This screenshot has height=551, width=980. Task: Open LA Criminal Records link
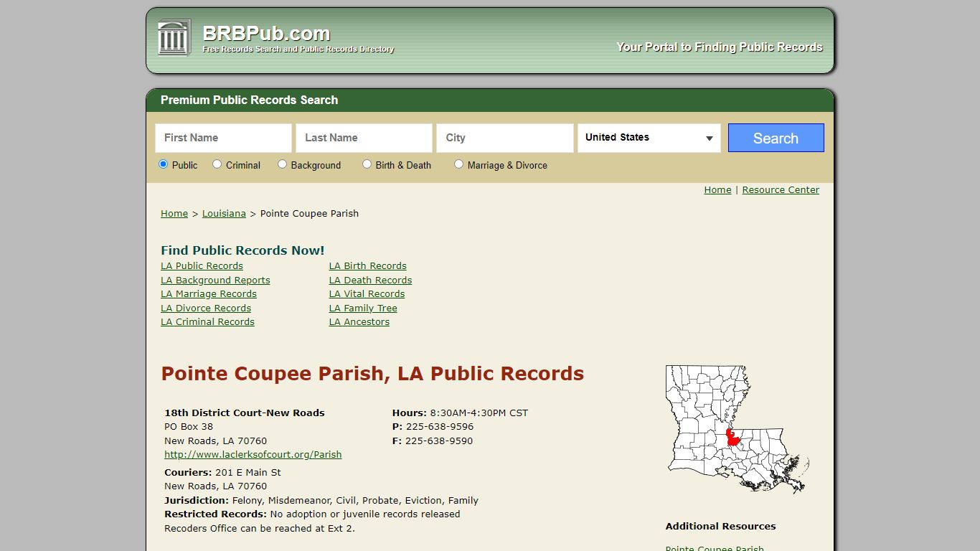(207, 322)
